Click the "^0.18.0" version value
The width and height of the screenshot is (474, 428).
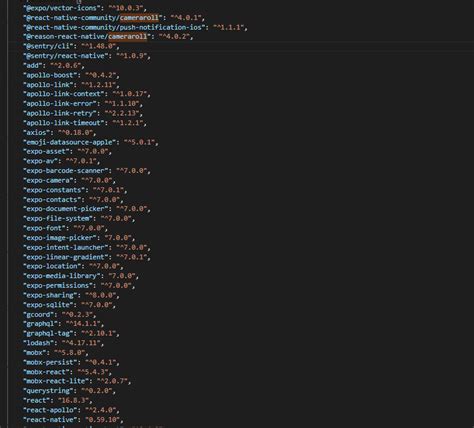click(75, 133)
